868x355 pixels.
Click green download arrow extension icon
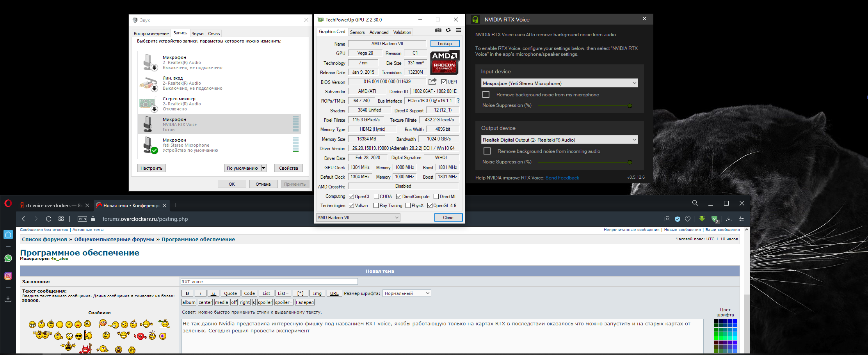[x=702, y=218]
